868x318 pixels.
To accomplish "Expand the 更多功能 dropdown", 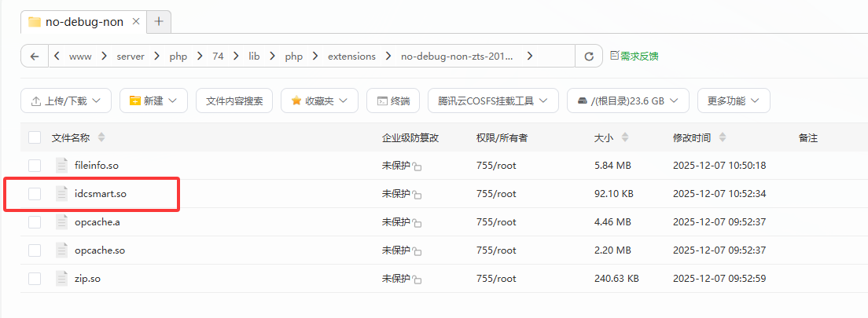I will [733, 101].
